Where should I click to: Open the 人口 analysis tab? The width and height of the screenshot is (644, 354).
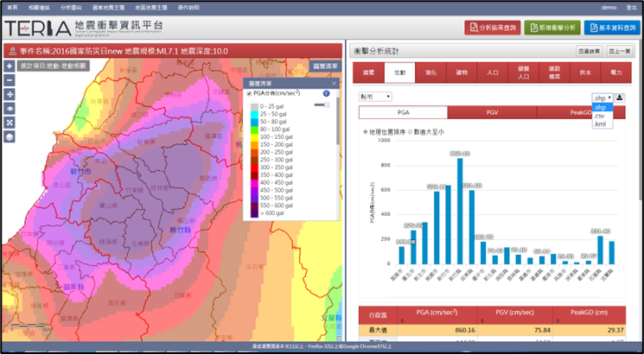[493, 73]
